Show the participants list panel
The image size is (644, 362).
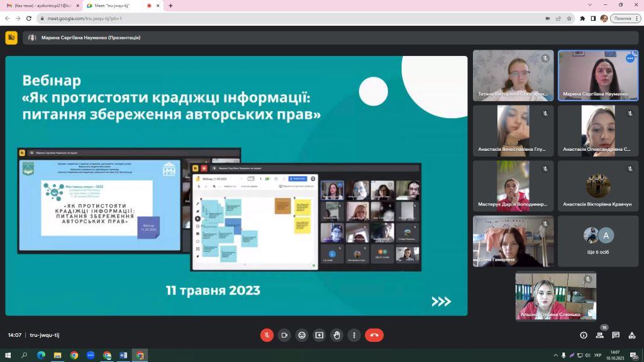(599, 335)
